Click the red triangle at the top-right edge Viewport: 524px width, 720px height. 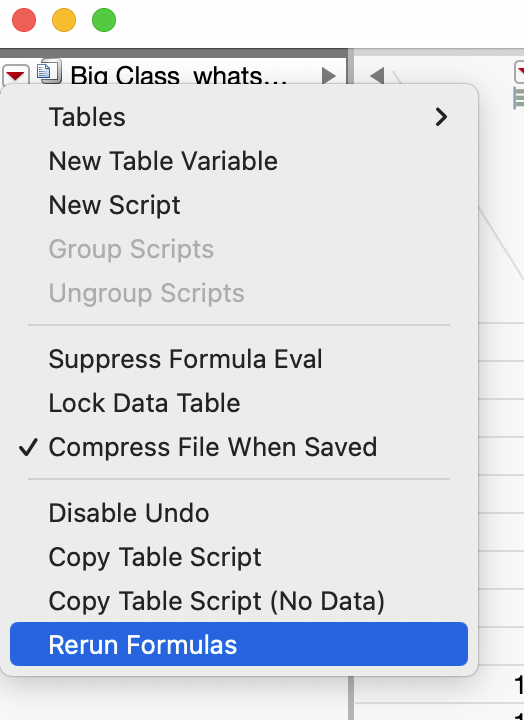tap(519, 71)
